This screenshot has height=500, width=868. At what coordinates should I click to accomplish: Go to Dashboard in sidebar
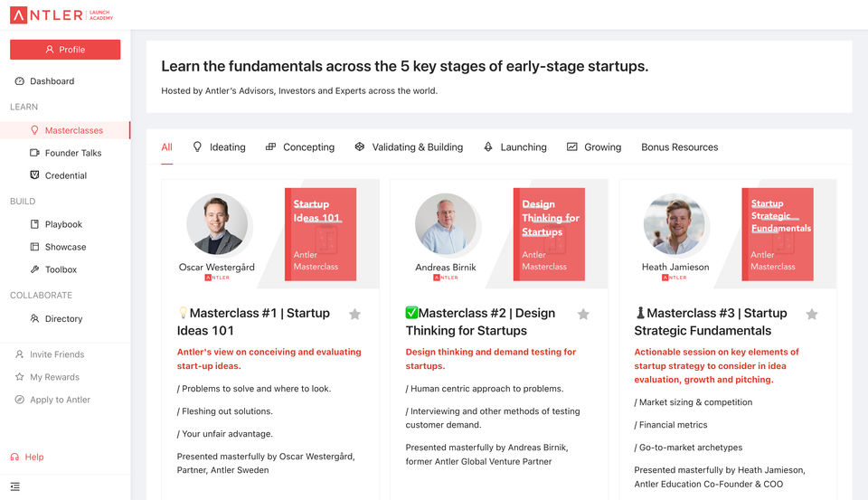pyautogui.click(x=52, y=80)
